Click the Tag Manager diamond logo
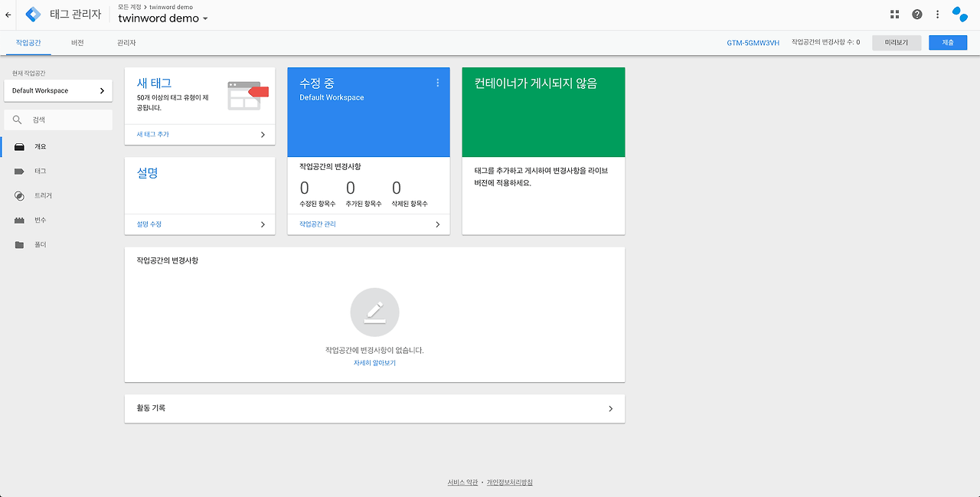Image resolution: width=980 pixels, height=497 pixels. (32, 14)
